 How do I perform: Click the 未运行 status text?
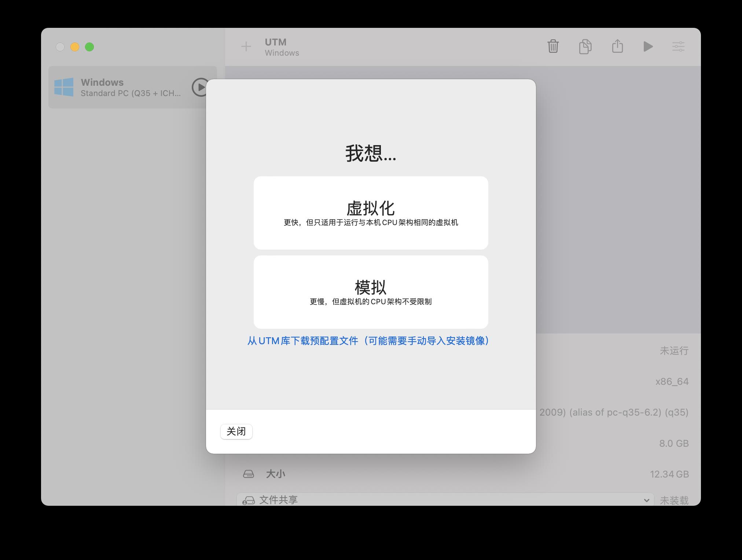tap(674, 351)
